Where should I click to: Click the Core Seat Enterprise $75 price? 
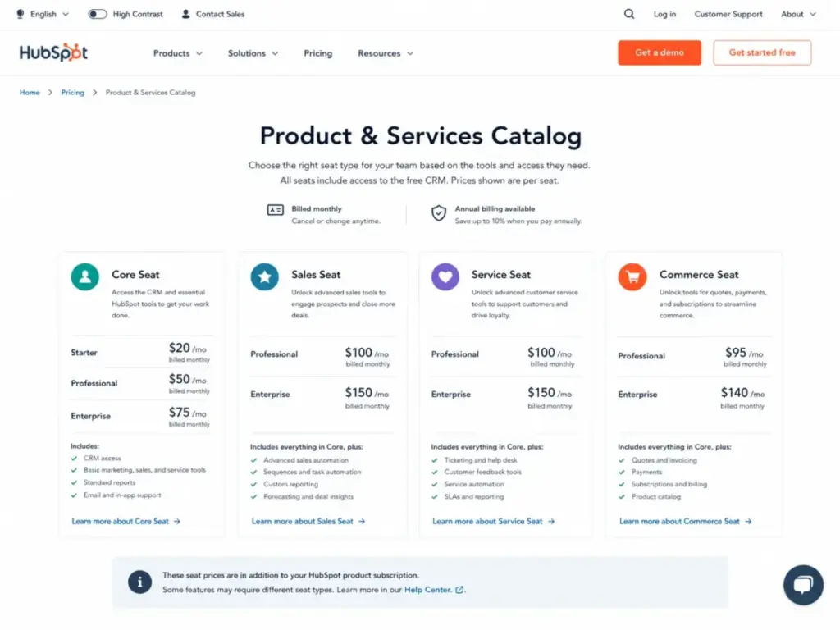(188, 413)
